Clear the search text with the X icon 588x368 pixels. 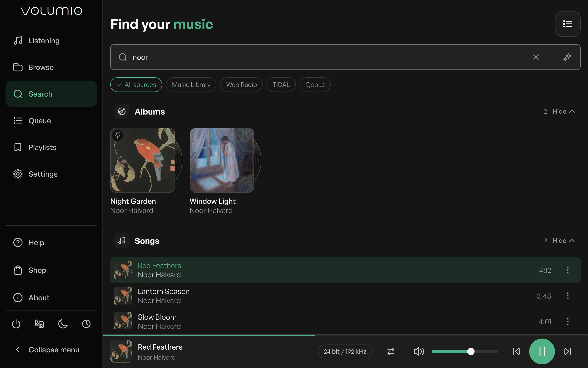[536, 57]
